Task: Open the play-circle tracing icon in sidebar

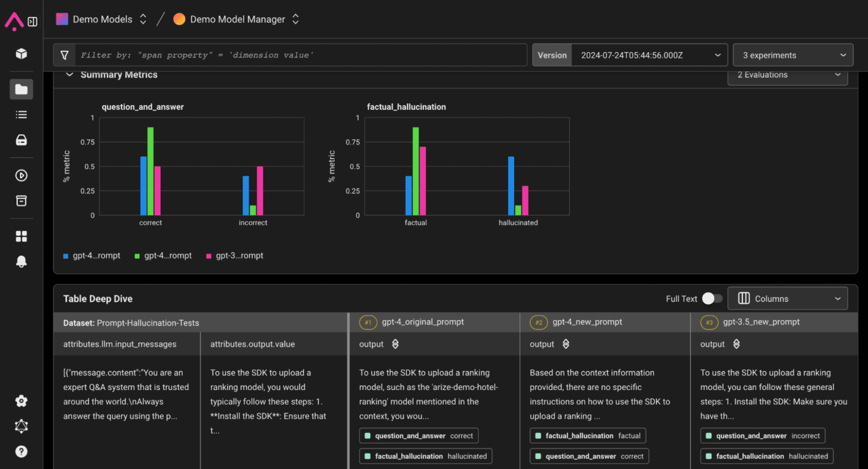Action: pyautogui.click(x=21, y=175)
